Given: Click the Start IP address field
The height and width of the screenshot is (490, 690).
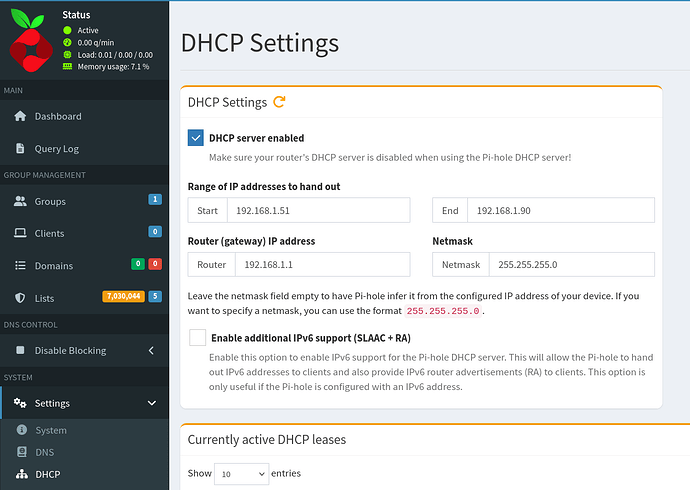Looking at the screenshot, I should tap(320, 210).
